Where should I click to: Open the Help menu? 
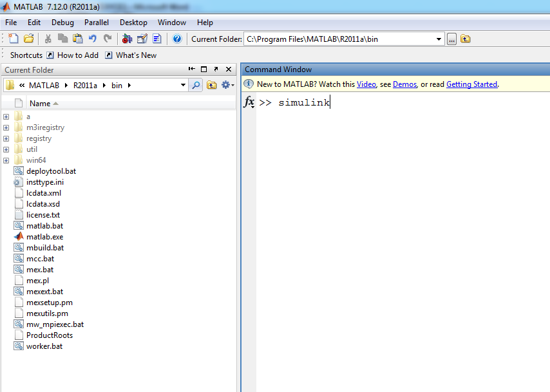[x=205, y=23]
